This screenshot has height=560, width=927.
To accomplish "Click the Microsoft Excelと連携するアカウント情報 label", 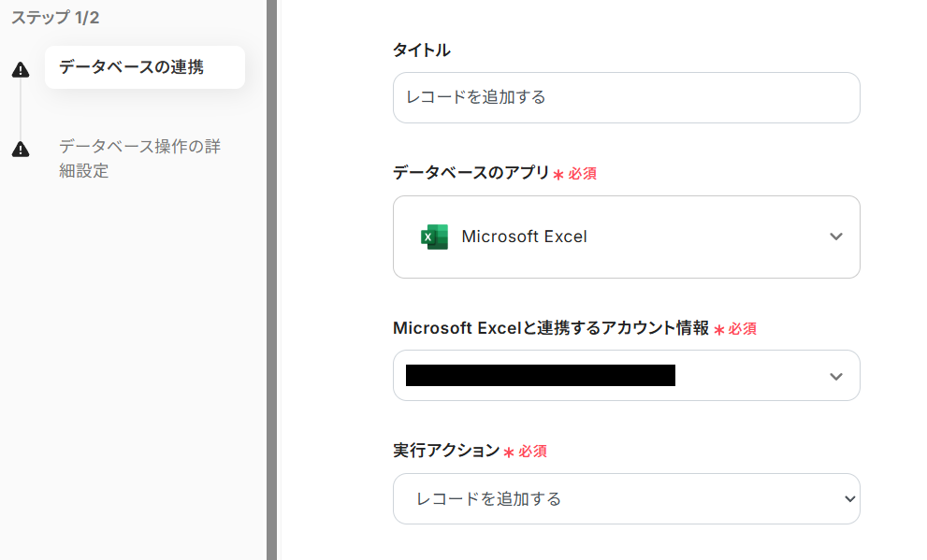I will click(551, 328).
